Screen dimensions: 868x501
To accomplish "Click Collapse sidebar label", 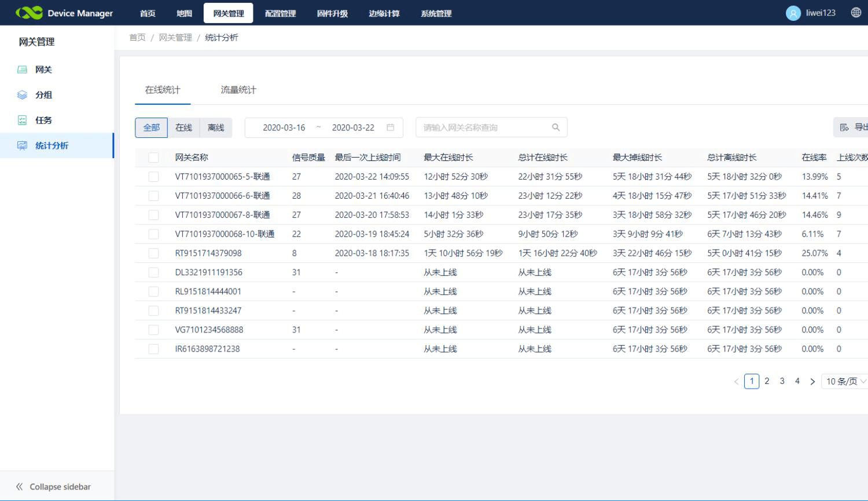I will (60, 487).
